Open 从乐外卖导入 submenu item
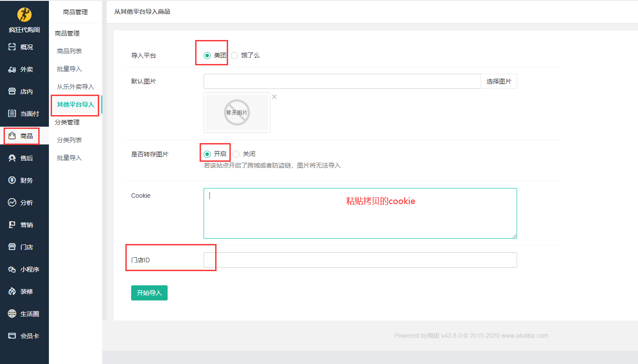 76,87
